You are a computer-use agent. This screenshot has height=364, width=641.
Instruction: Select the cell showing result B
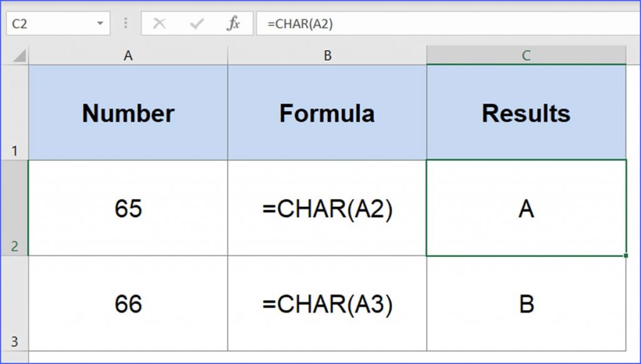(526, 305)
